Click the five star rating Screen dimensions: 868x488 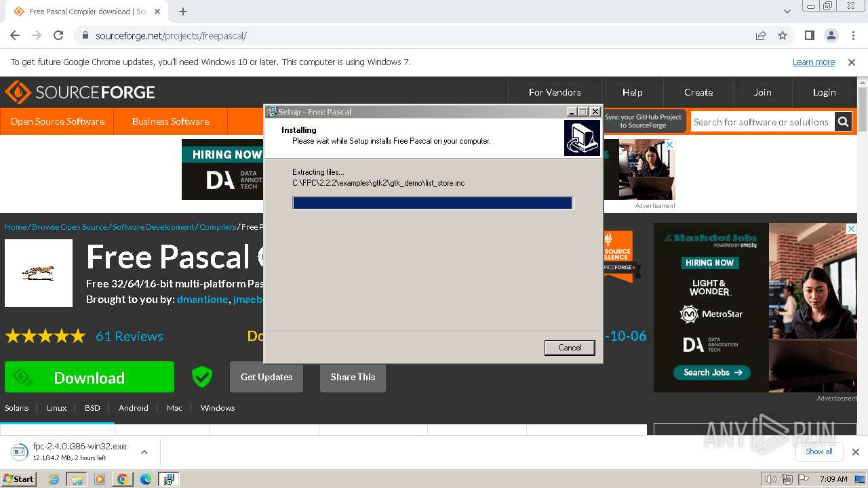click(45, 336)
